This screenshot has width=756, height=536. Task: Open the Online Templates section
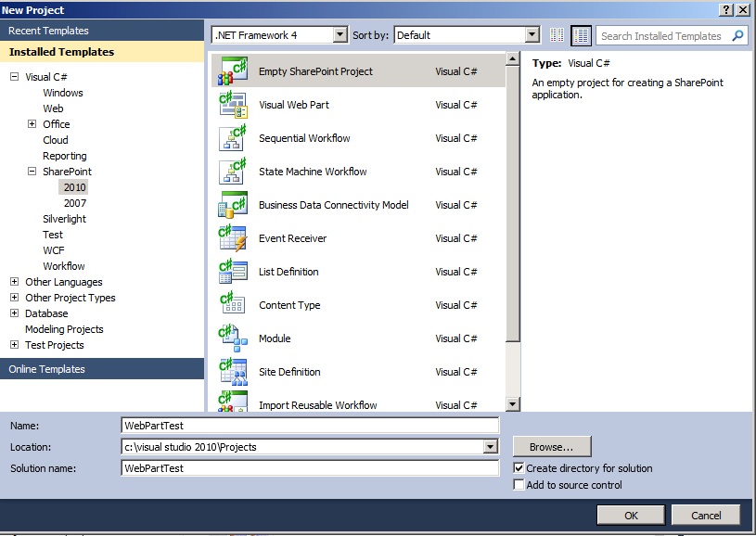(102, 369)
